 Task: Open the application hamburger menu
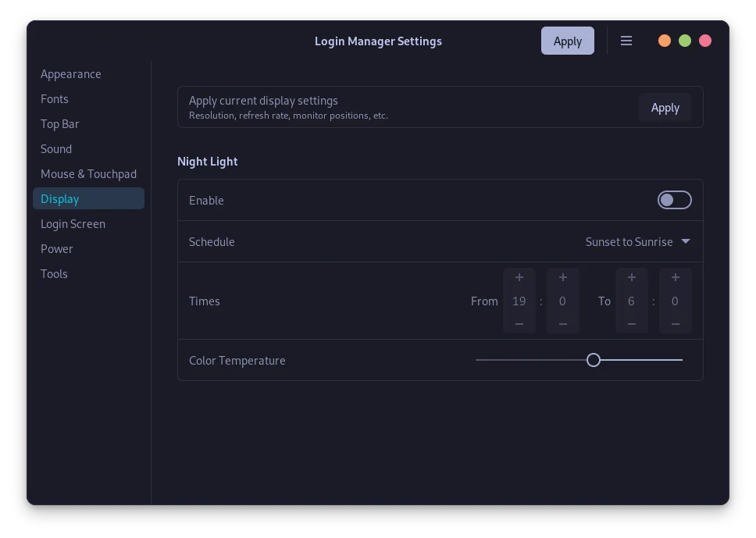point(626,41)
